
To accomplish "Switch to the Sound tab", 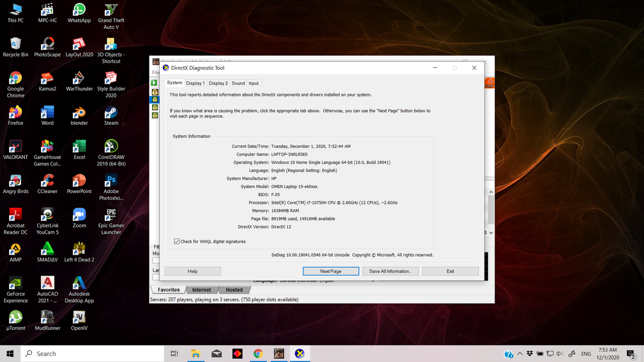I will 238,83.
